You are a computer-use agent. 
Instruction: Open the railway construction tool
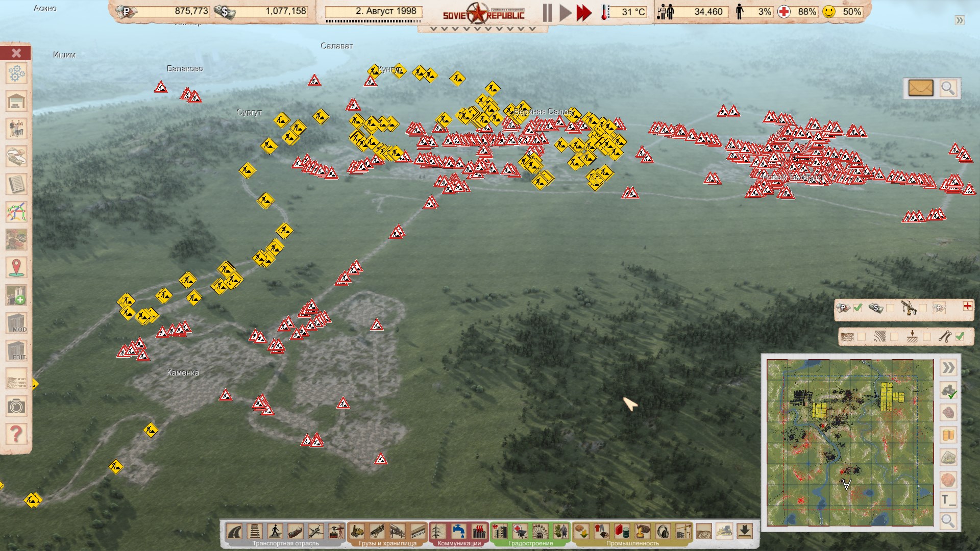(x=255, y=531)
